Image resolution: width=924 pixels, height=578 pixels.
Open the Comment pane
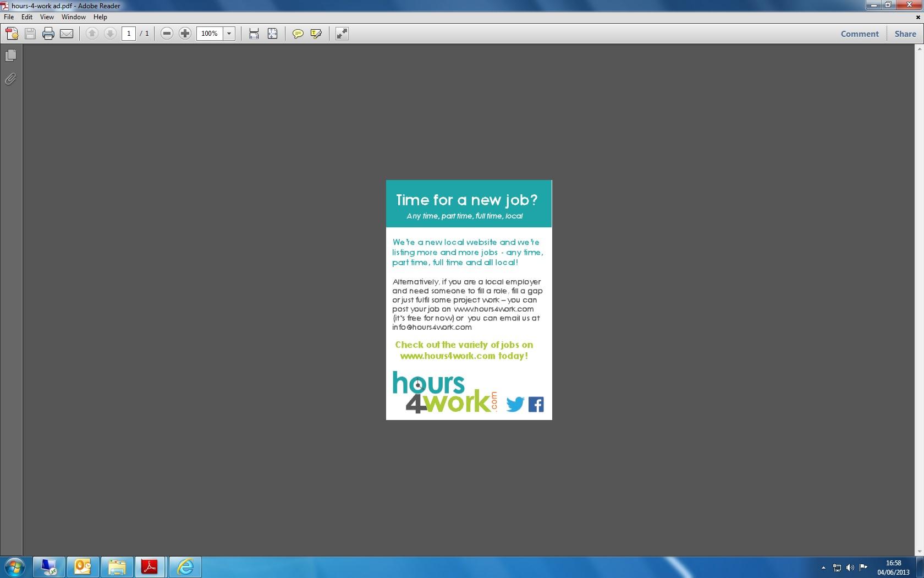(860, 34)
